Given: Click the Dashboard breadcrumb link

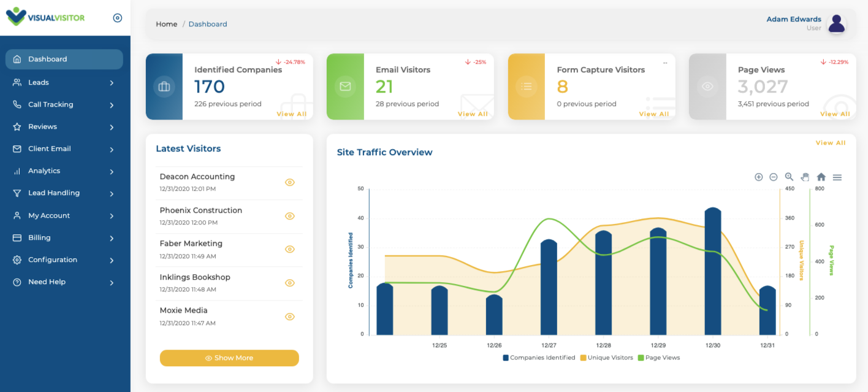Looking at the screenshot, I should pyautogui.click(x=208, y=24).
